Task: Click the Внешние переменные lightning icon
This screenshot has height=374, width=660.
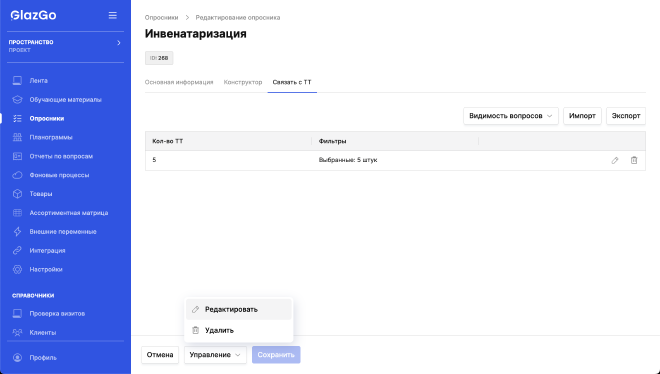Action: [17, 231]
